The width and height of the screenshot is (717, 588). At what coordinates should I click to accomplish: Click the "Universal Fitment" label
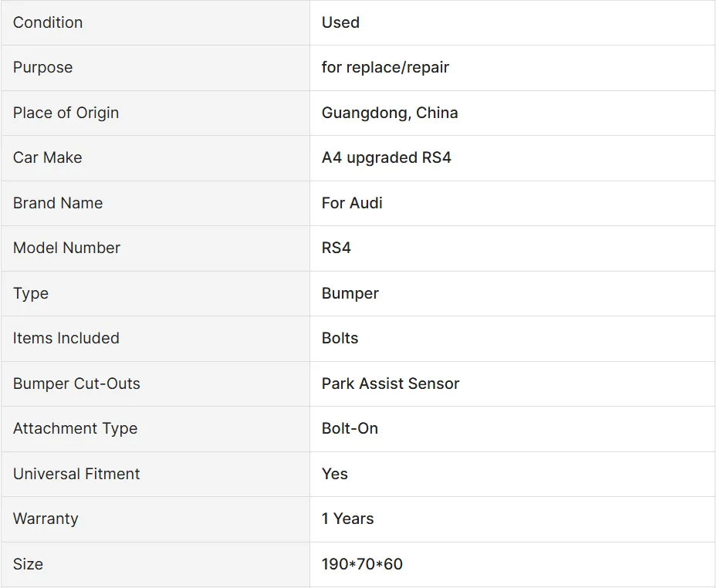point(76,474)
